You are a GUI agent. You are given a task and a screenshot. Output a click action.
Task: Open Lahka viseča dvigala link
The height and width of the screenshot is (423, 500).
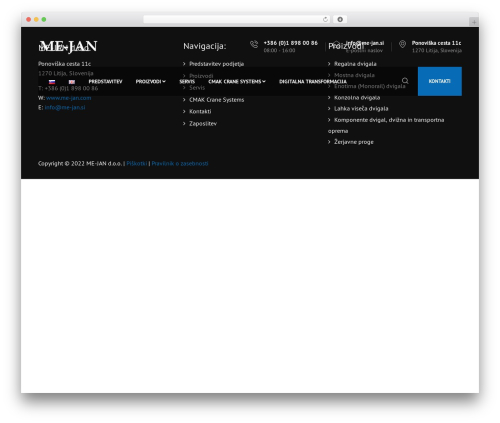(x=361, y=109)
